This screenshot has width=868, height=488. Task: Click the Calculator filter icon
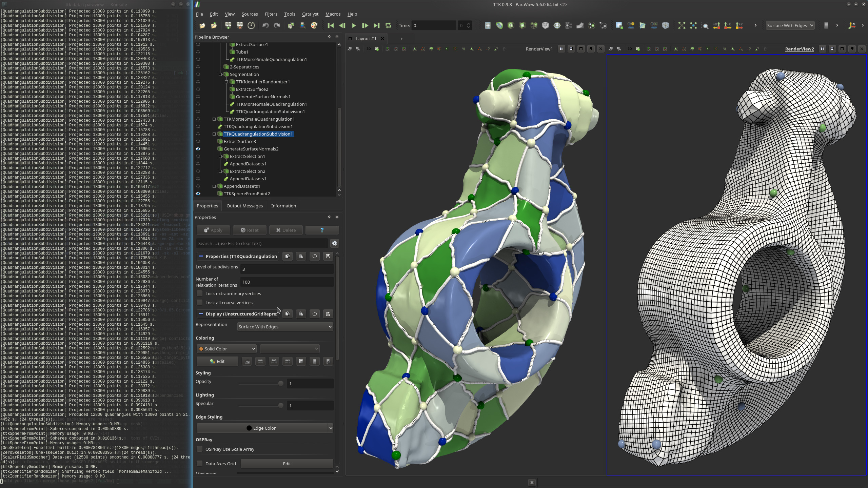tap(488, 25)
